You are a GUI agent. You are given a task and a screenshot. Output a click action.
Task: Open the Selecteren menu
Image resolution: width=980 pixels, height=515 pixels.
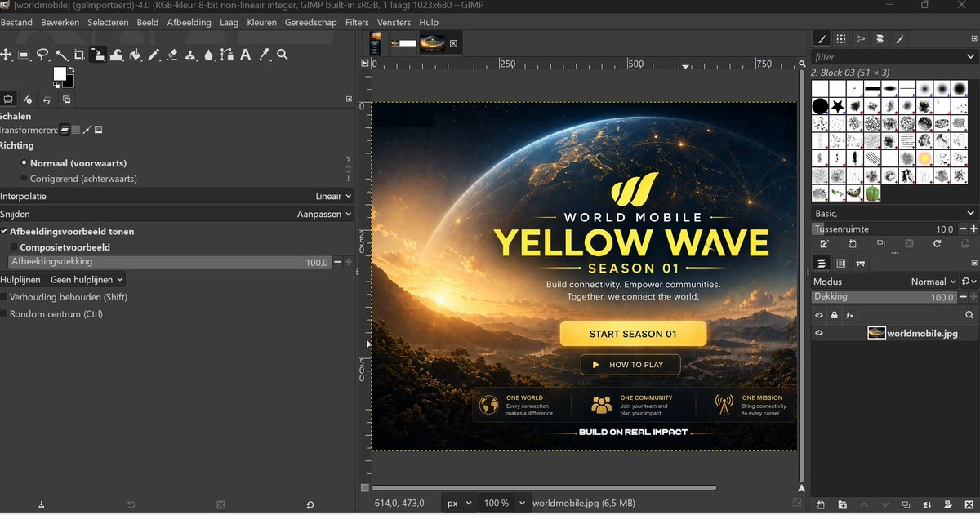pos(108,23)
